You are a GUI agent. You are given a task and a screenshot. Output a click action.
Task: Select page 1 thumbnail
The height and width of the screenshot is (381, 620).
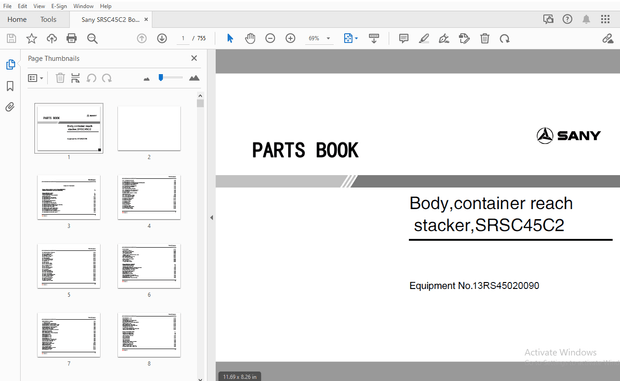[69, 128]
